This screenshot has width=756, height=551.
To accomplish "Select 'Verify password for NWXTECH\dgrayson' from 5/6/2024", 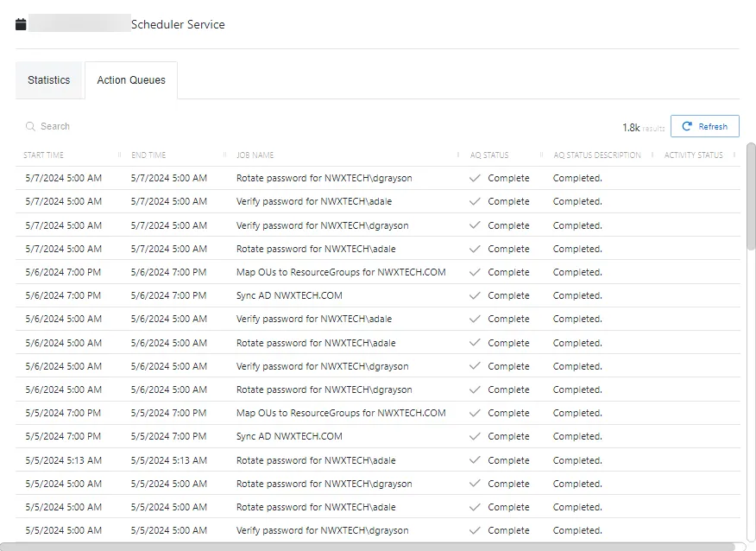I will point(322,366).
